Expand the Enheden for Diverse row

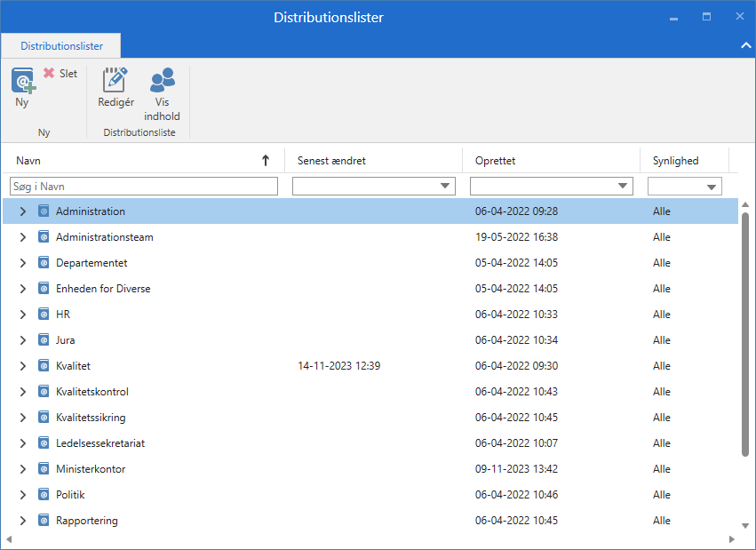(23, 288)
